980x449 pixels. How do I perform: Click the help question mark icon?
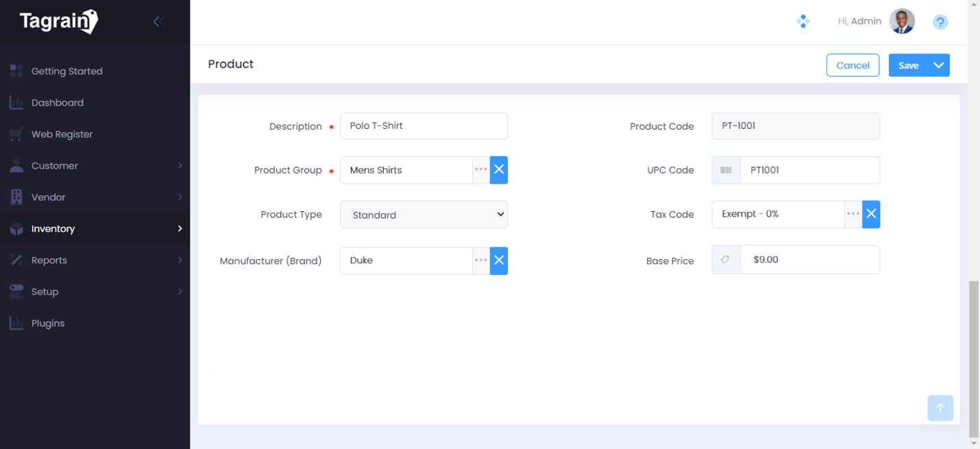940,21
